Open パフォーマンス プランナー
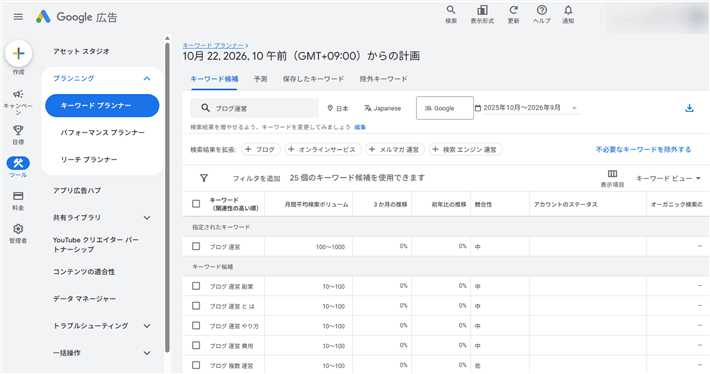Image resolution: width=710 pixels, height=374 pixels. (102, 133)
